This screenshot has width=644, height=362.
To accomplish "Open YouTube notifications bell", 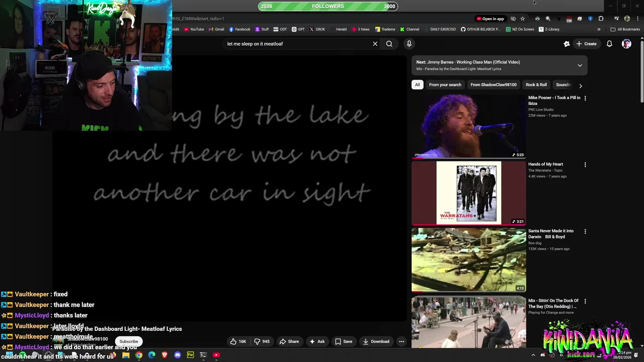I will click(x=609, y=44).
